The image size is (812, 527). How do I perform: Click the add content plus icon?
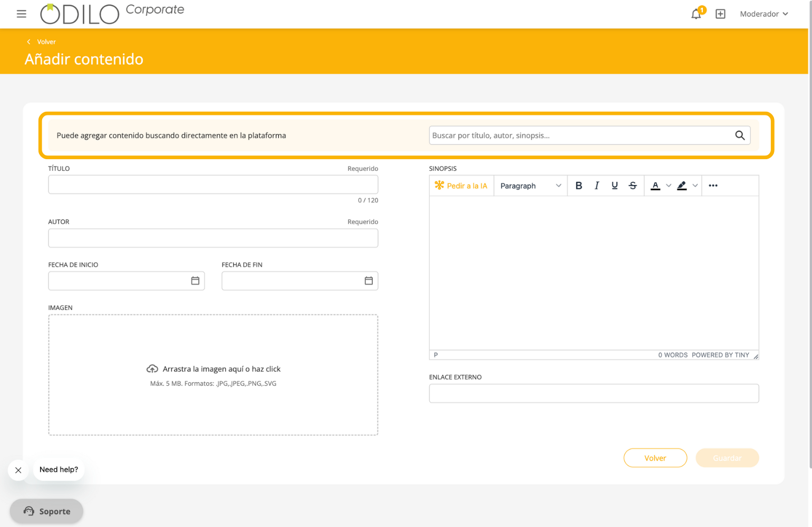[720, 14]
